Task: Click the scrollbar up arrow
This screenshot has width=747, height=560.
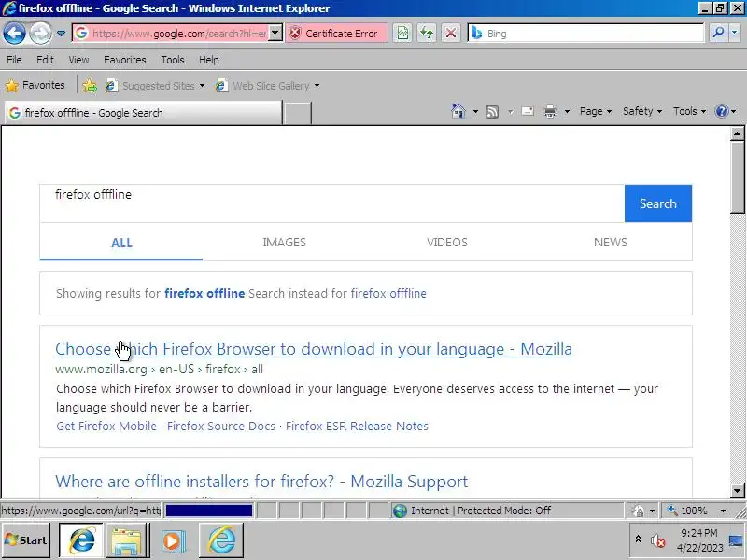Action: pos(737,133)
